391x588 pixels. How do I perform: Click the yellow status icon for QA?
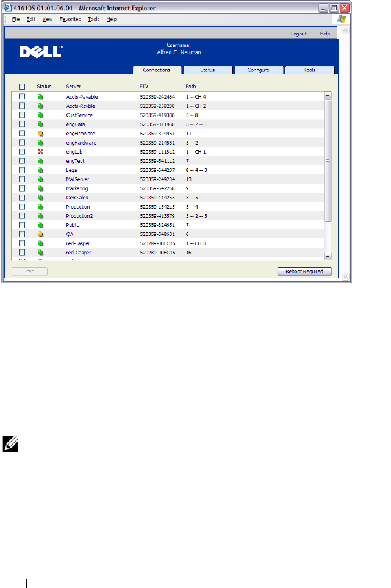[40, 234]
